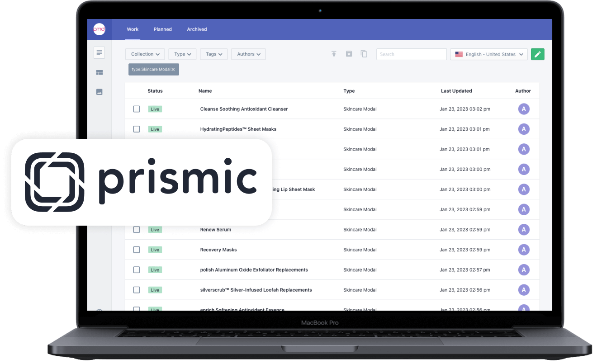Open author avatar for silverscrub Loofah Replacements row

tap(524, 290)
